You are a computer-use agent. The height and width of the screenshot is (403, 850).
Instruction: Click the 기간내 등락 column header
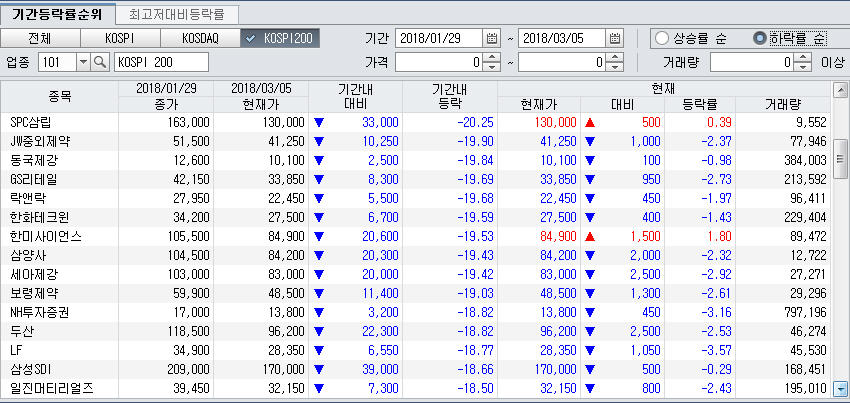coord(449,97)
